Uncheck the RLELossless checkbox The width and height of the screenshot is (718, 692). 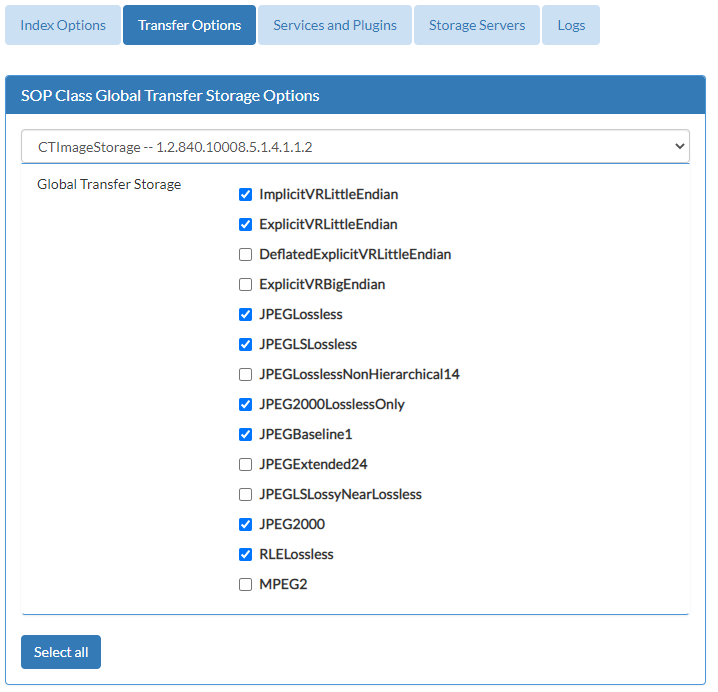click(x=245, y=555)
